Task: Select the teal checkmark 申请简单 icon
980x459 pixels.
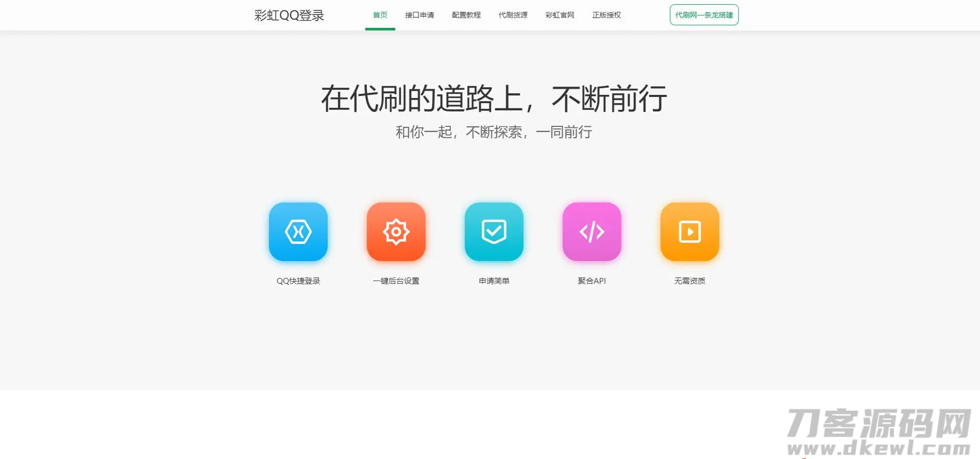Action: (494, 232)
